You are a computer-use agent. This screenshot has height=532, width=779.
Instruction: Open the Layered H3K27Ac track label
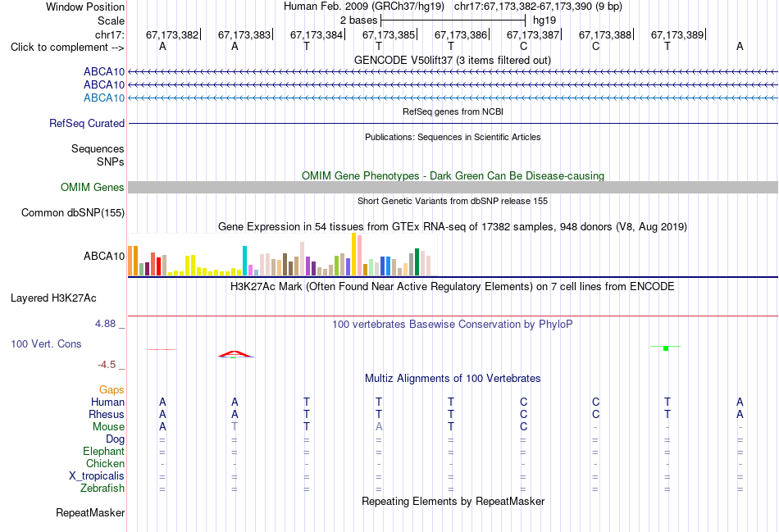53,298
